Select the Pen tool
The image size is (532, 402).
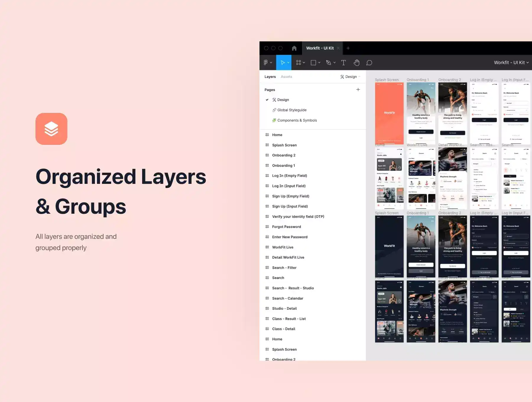click(328, 62)
